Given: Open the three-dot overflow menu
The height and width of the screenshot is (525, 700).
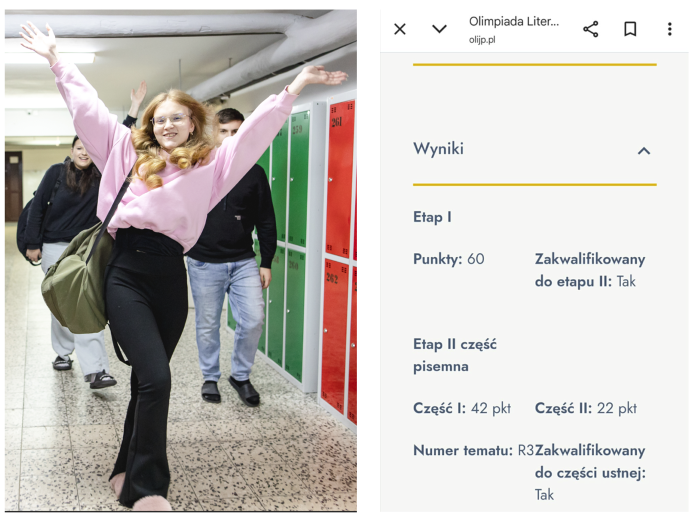Looking at the screenshot, I should pos(669,29).
